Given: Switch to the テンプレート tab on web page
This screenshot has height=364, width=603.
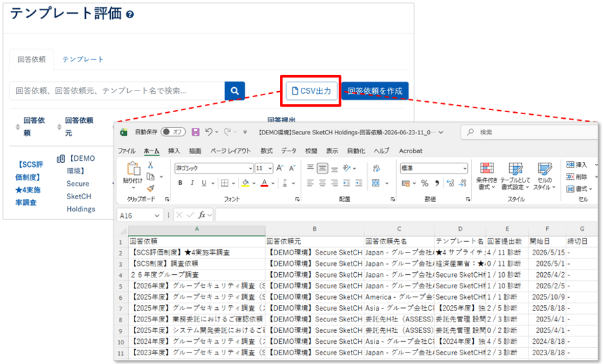Looking at the screenshot, I should coord(82,59).
